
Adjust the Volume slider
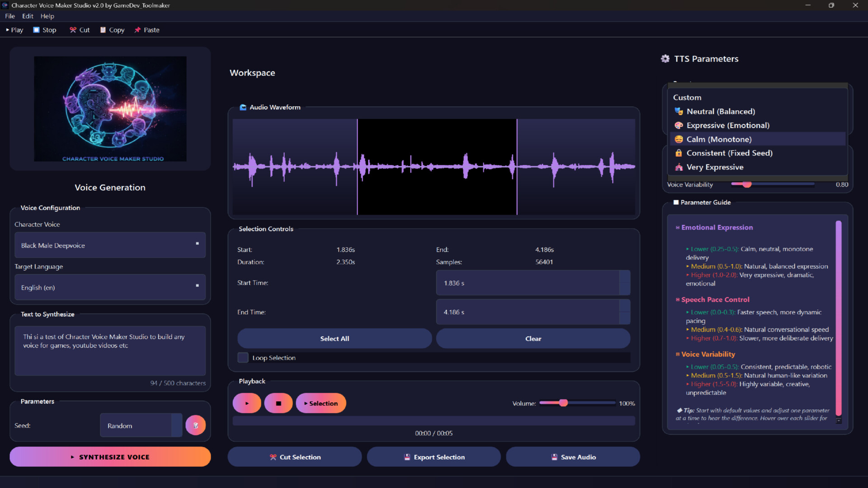click(x=563, y=403)
